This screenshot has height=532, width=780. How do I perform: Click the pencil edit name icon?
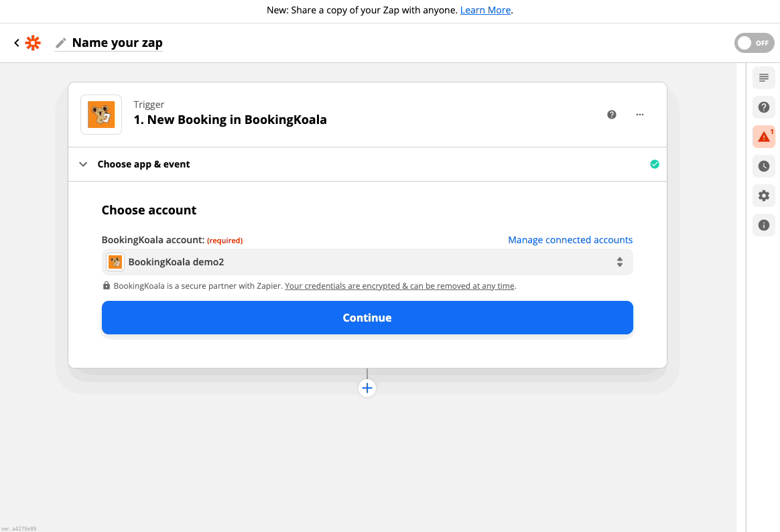61,43
